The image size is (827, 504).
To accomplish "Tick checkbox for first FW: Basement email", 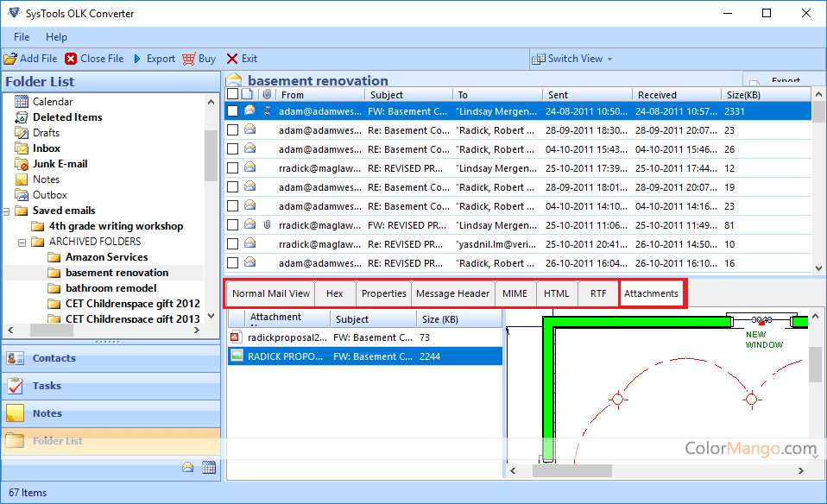I will pos(232,111).
